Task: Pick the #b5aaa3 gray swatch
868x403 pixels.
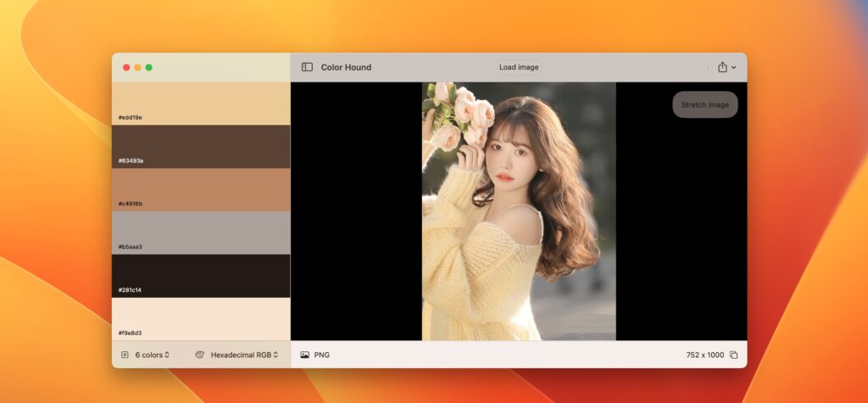Action: pyautogui.click(x=201, y=232)
